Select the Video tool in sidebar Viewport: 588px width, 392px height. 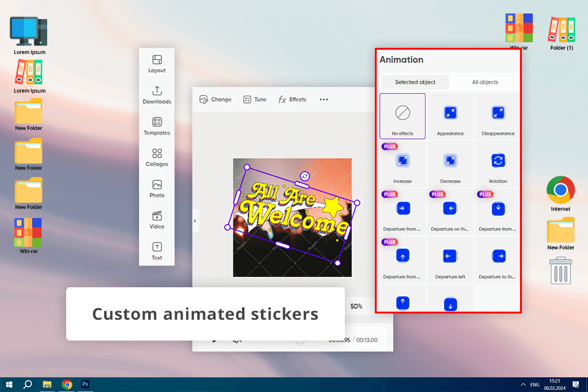[157, 221]
